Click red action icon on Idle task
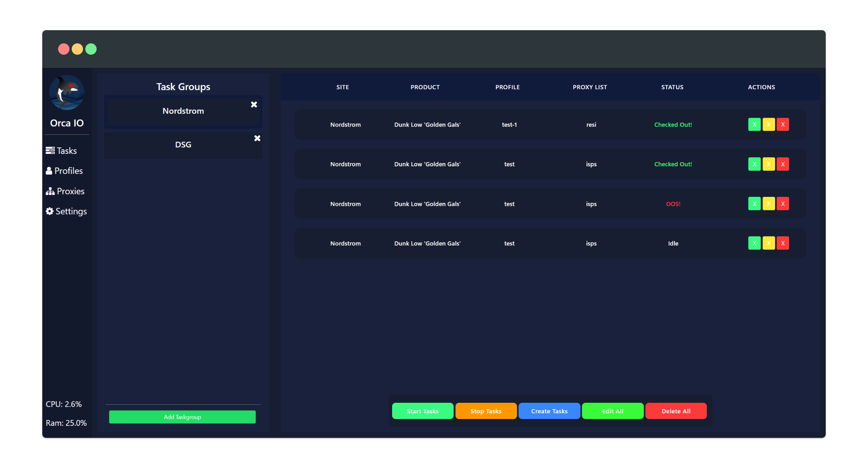 [x=783, y=243]
